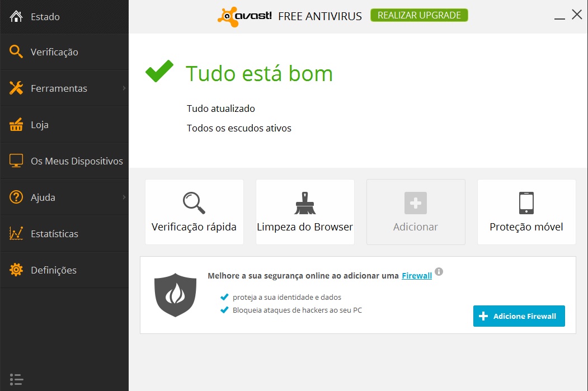Click the Os Meus Dispositivos monitor icon

pos(16,161)
